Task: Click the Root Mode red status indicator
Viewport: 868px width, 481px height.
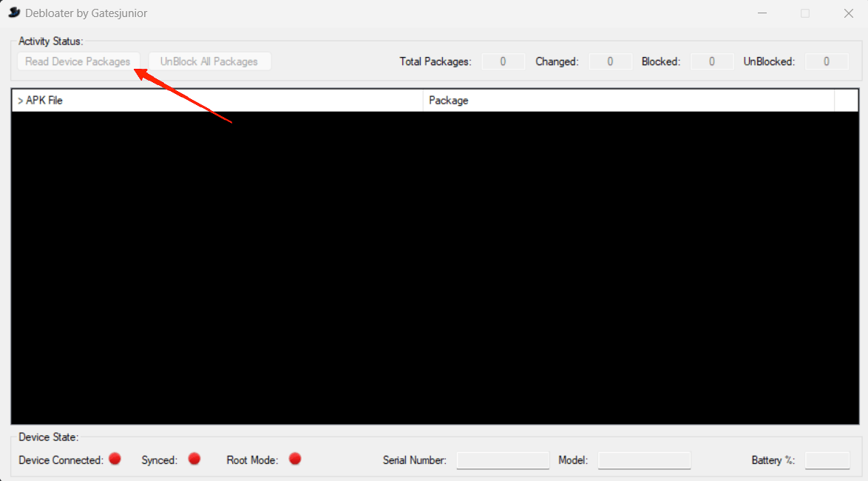Action: coord(295,459)
